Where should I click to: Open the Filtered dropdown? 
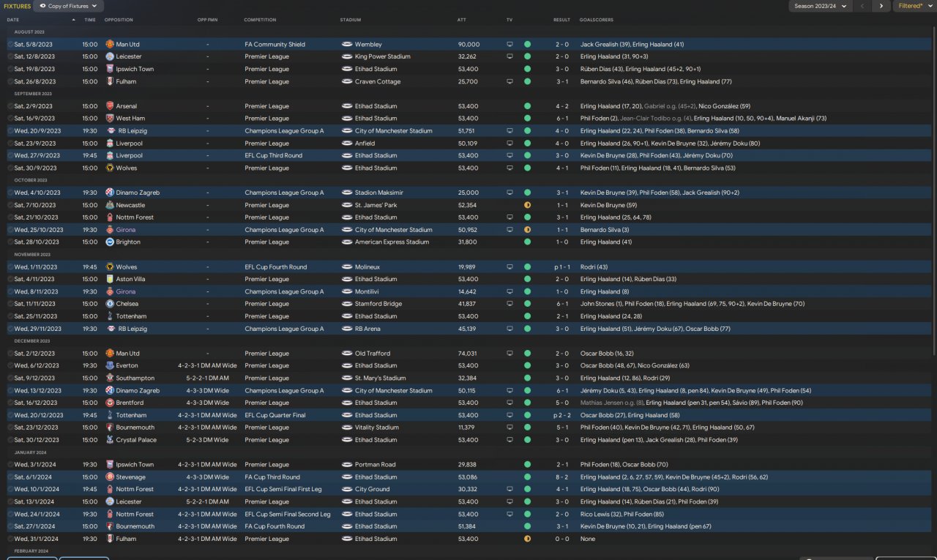(x=914, y=6)
